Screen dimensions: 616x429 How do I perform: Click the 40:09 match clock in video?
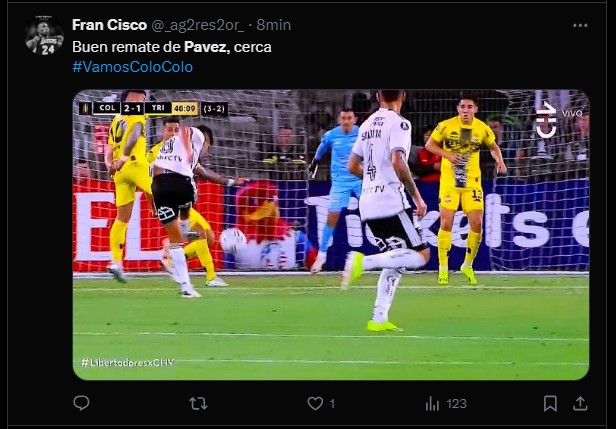click(x=185, y=108)
